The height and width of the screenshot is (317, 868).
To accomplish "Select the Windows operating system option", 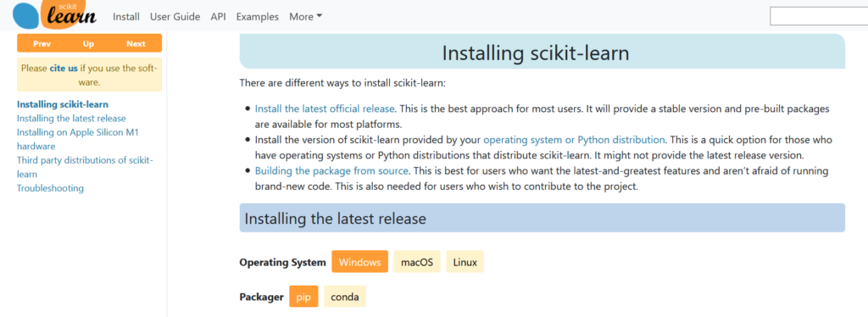I will pos(359,262).
